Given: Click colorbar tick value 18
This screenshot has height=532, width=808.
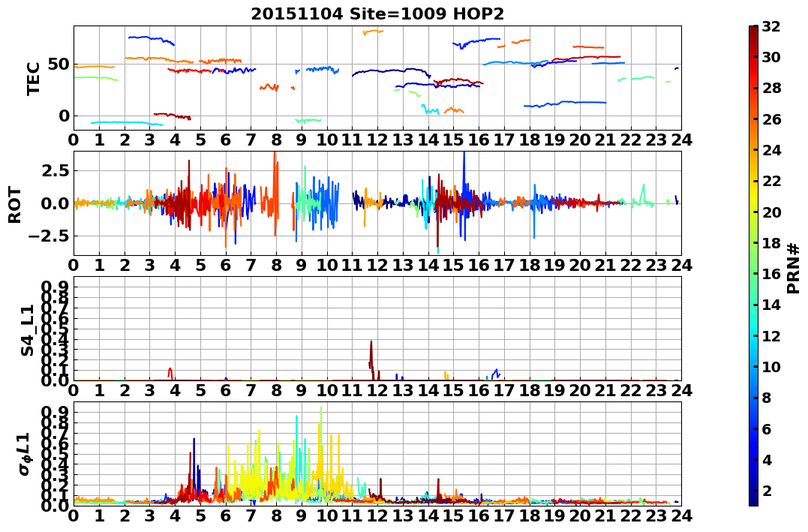Looking at the screenshot, I should (x=771, y=243).
